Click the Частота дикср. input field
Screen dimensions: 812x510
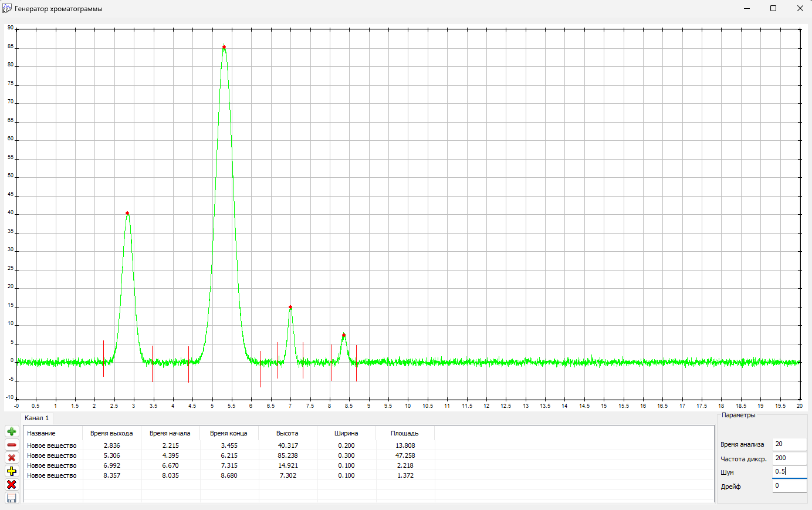pos(789,458)
